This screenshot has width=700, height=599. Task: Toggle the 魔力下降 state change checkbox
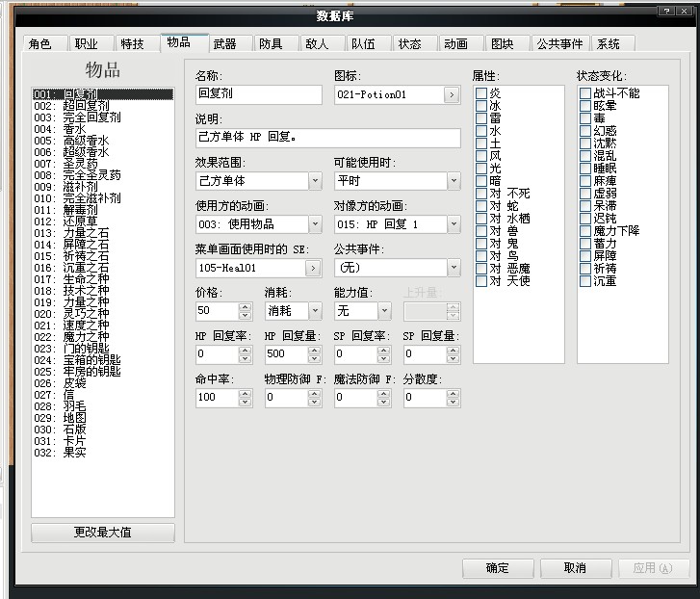click(x=585, y=231)
